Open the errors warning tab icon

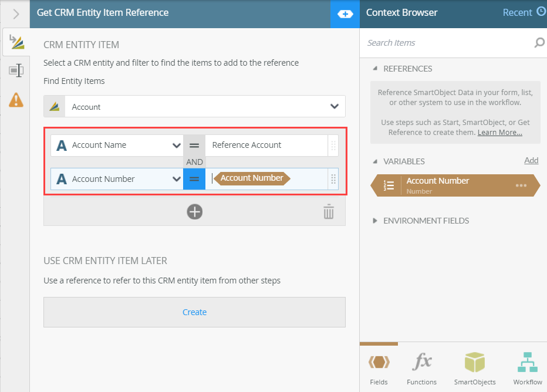coord(16,100)
